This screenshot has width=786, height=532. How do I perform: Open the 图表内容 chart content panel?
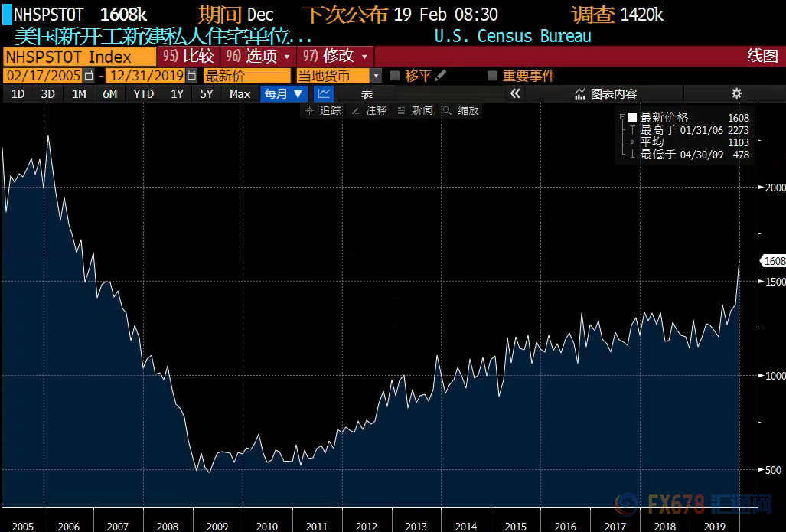click(605, 93)
